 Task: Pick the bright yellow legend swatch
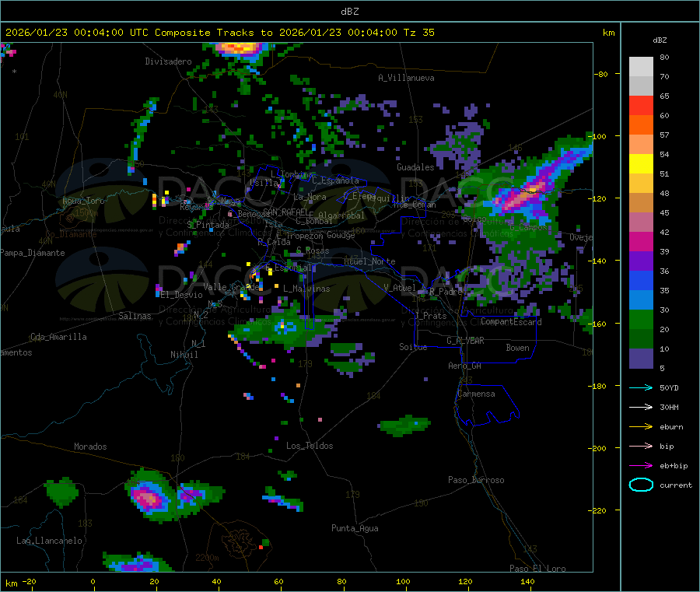click(x=641, y=164)
